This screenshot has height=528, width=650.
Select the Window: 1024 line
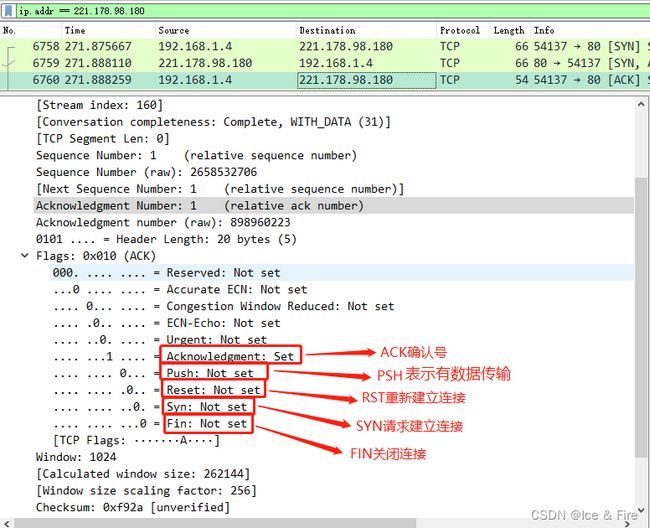[76, 457]
